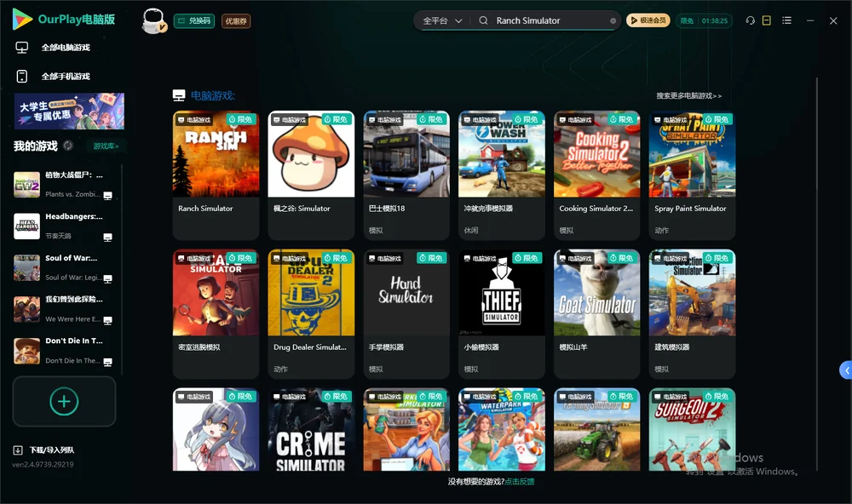The image size is (852, 504).
Task: Click the phone icon beside 全部手机游戏
Action: (x=22, y=76)
